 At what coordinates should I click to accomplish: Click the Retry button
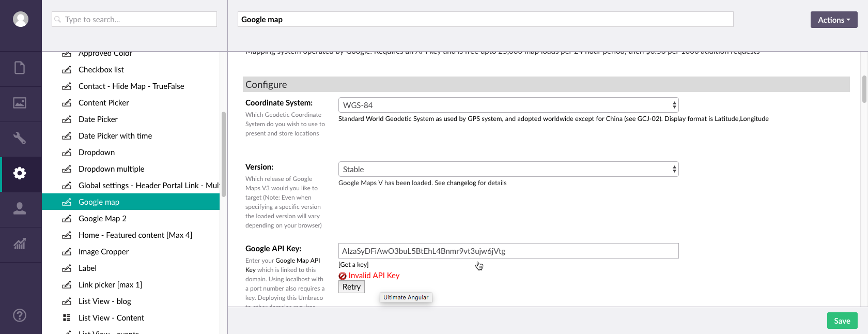pos(351,287)
